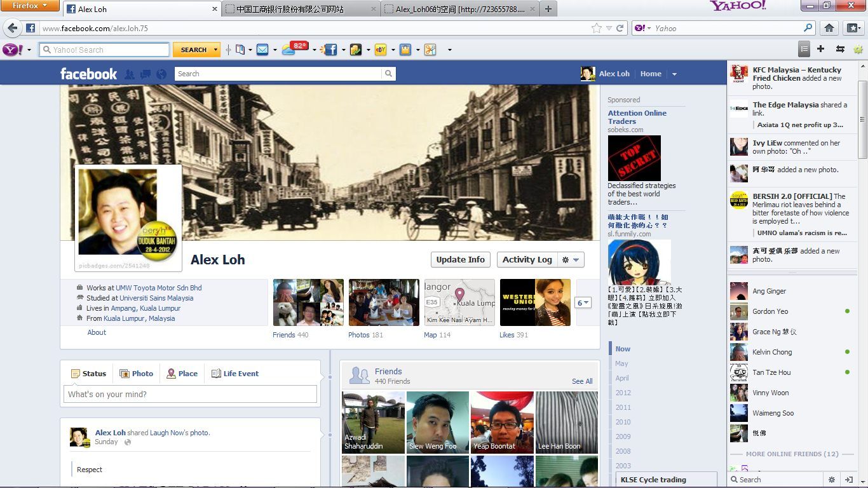Select the Life Event composer tab
Image resolution: width=868 pixels, height=488 pixels.
234,374
